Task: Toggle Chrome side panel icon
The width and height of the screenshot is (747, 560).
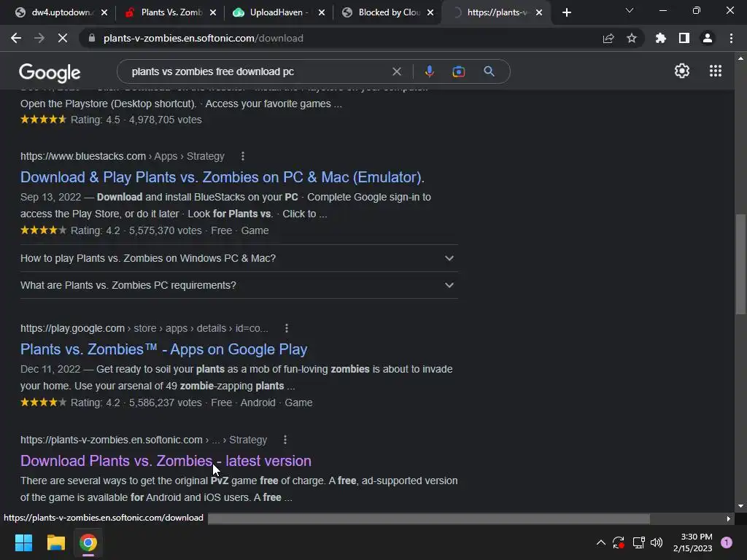Action: (x=684, y=38)
